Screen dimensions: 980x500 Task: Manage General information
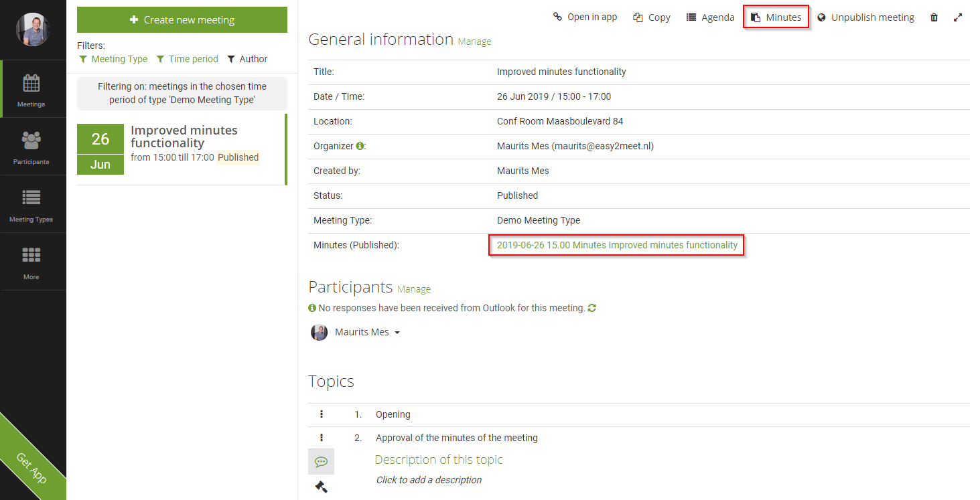coord(474,41)
